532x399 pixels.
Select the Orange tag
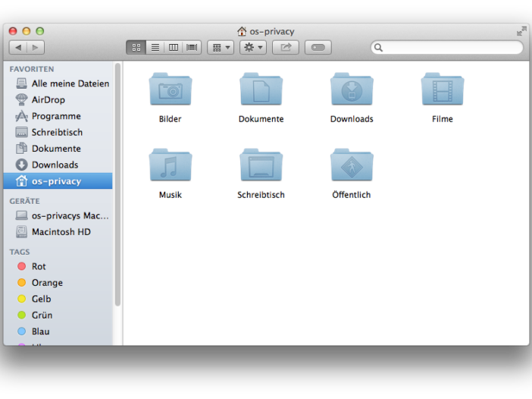click(58, 283)
